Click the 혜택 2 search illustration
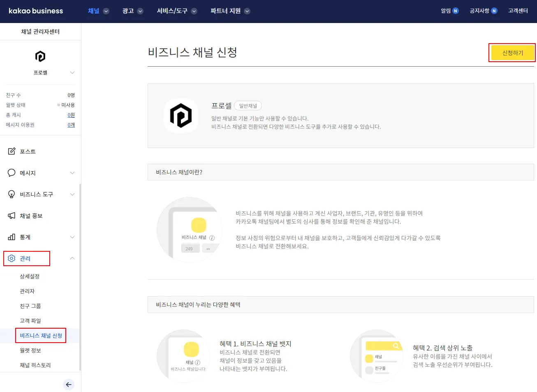The image size is (537, 392). coord(377,356)
